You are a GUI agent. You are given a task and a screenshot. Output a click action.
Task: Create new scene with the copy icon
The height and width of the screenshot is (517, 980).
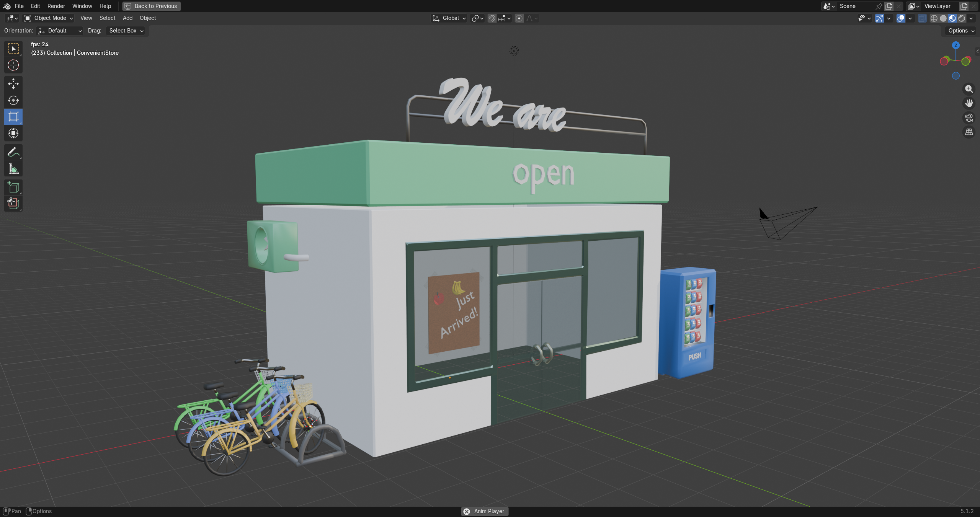889,6
